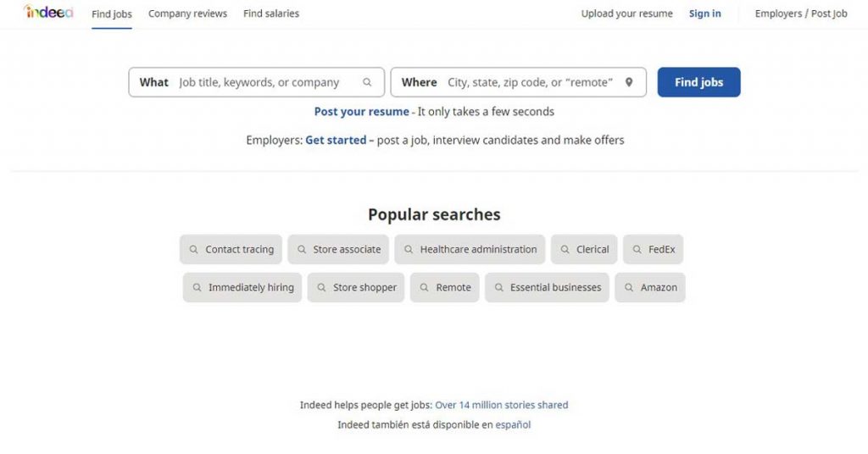The height and width of the screenshot is (454, 868).
Task: Click the Post your resume link
Action: tap(361, 112)
